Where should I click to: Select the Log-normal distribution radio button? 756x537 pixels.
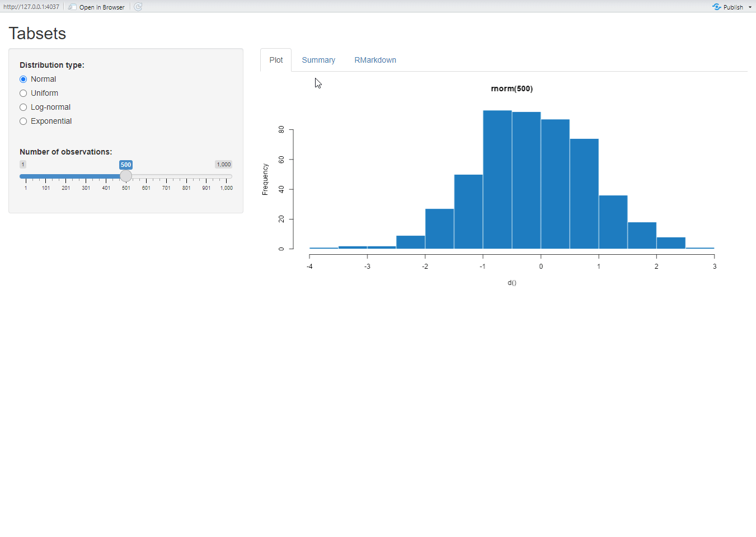pyautogui.click(x=24, y=108)
